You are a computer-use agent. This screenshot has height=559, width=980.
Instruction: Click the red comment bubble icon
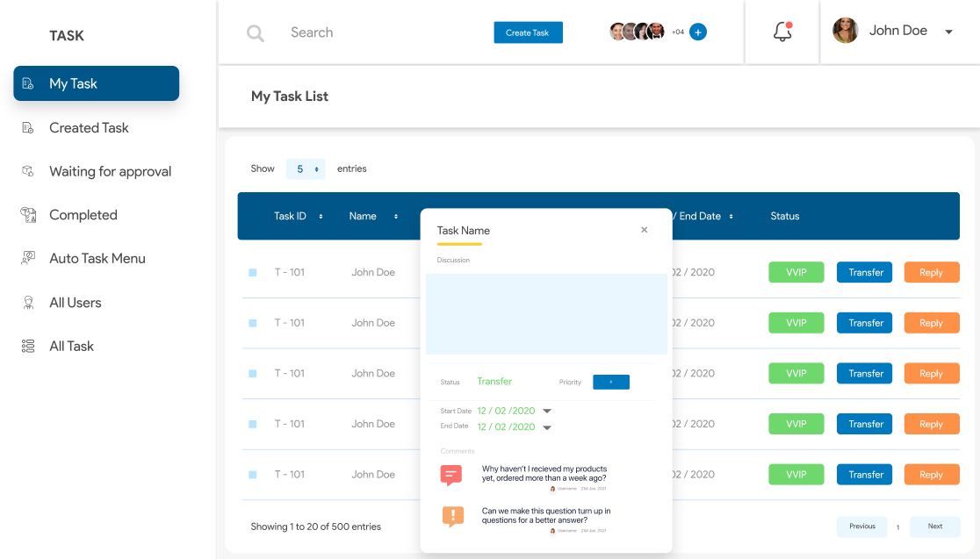click(451, 474)
